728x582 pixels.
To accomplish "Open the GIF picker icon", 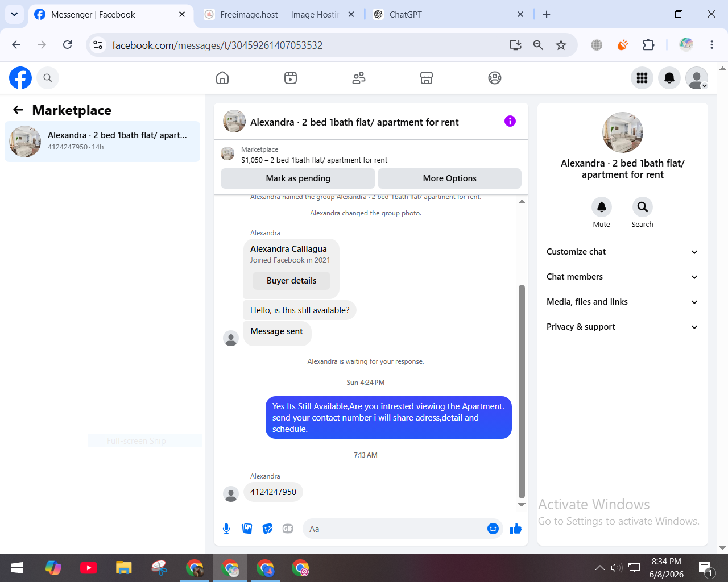I will 288,529.
